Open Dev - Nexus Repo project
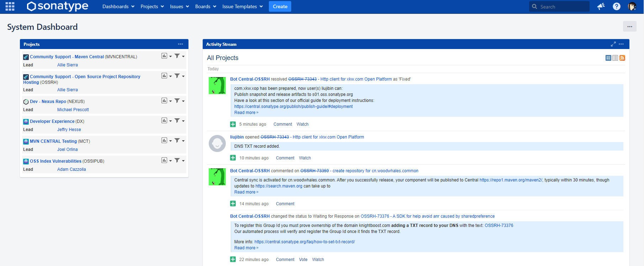Image resolution: width=644 pixels, height=266 pixels. click(48, 102)
